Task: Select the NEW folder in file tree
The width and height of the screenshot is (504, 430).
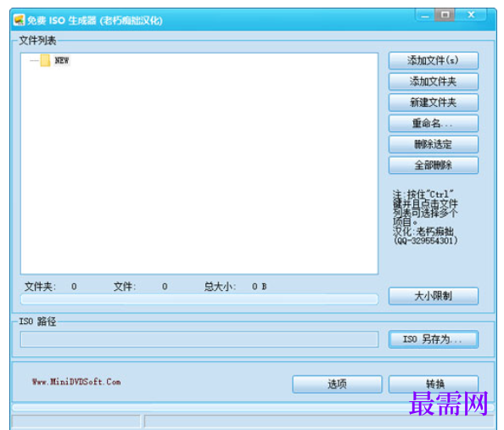Action: (x=61, y=60)
